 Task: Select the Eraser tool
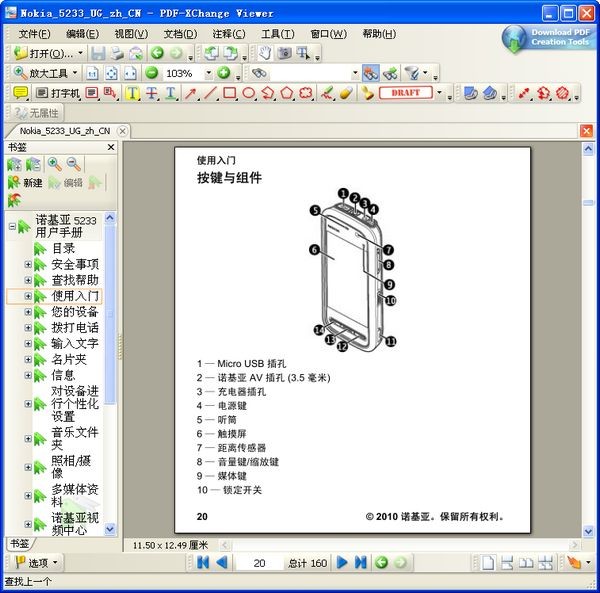346,93
